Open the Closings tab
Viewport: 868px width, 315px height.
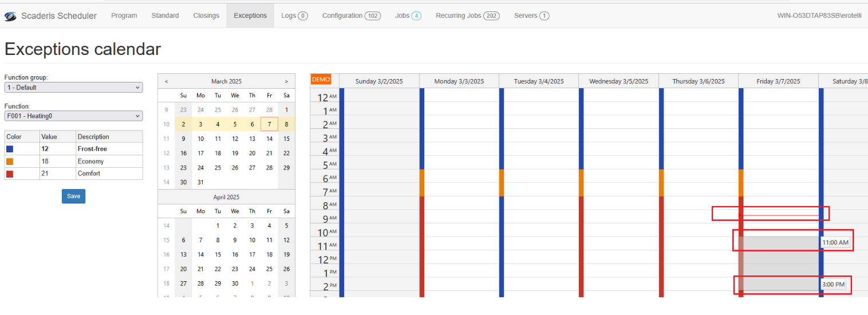coord(206,15)
